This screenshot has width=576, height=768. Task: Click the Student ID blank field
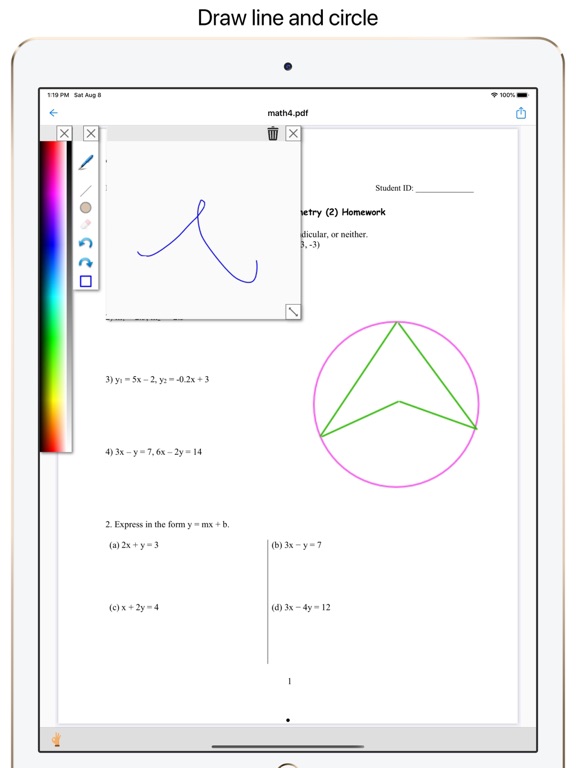pyautogui.click(x=444, y=189)
